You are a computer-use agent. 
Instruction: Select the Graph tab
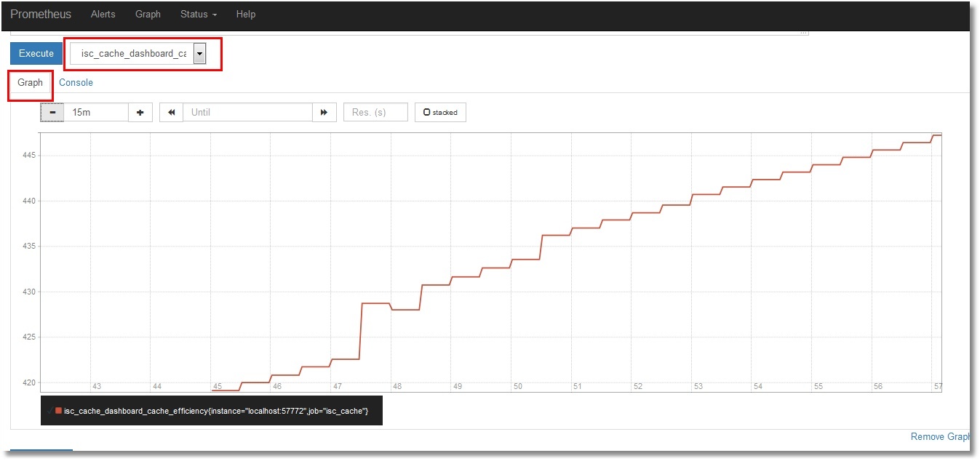[x=31, y=83]
